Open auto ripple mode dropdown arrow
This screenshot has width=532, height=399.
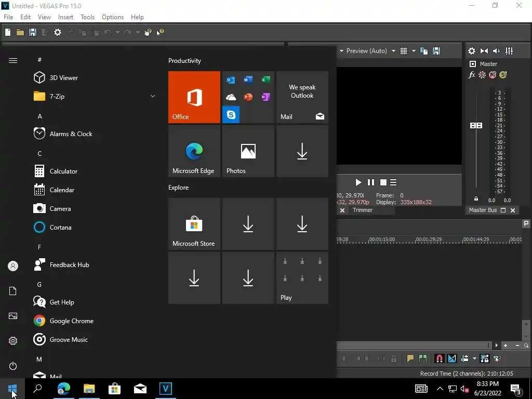tap(474, 358)
